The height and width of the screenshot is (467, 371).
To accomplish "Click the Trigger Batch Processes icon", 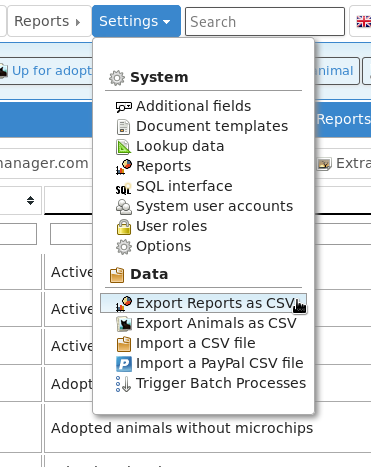I will pos(124,384).
